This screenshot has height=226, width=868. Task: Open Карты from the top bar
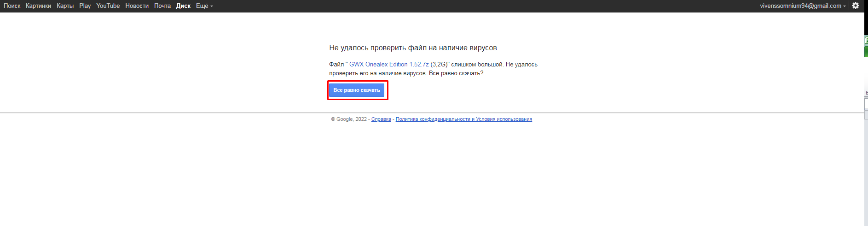click(x=65, y=6)
